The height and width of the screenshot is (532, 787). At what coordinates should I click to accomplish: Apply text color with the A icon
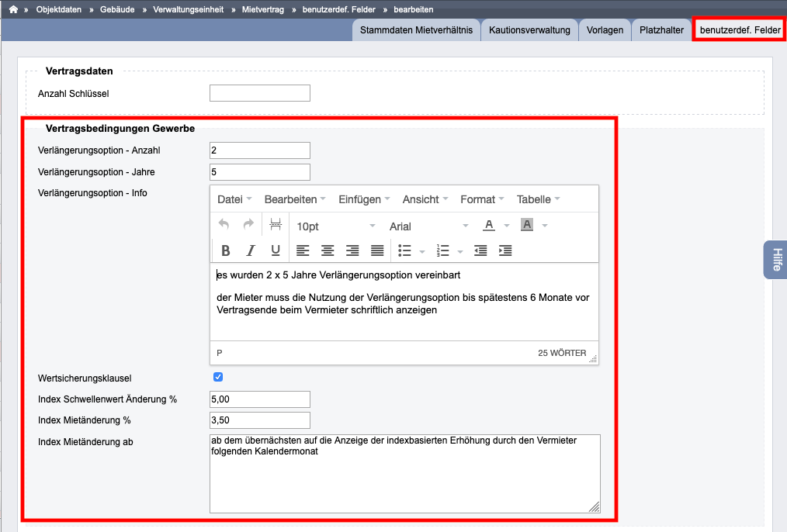pos(489,225)
